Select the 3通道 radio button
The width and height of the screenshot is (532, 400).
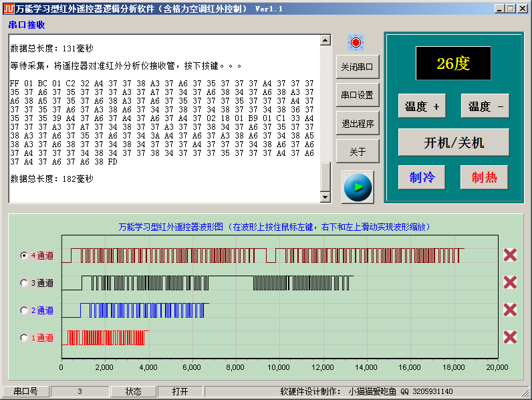[25, 283]
